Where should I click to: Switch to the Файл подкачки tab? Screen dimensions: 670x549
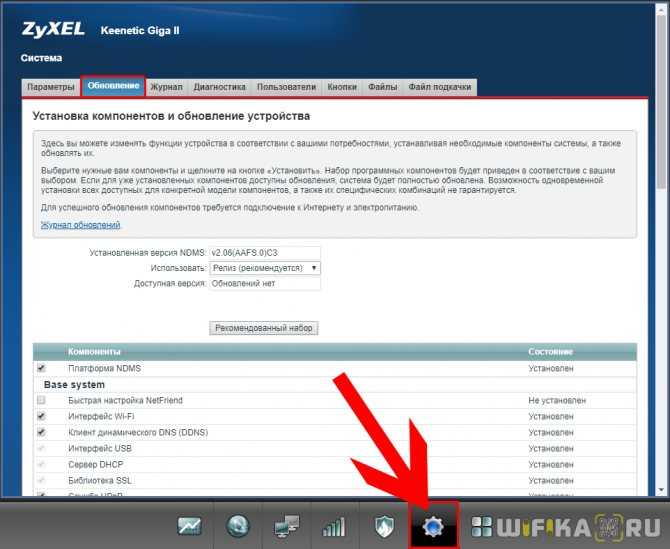[440, 87]
